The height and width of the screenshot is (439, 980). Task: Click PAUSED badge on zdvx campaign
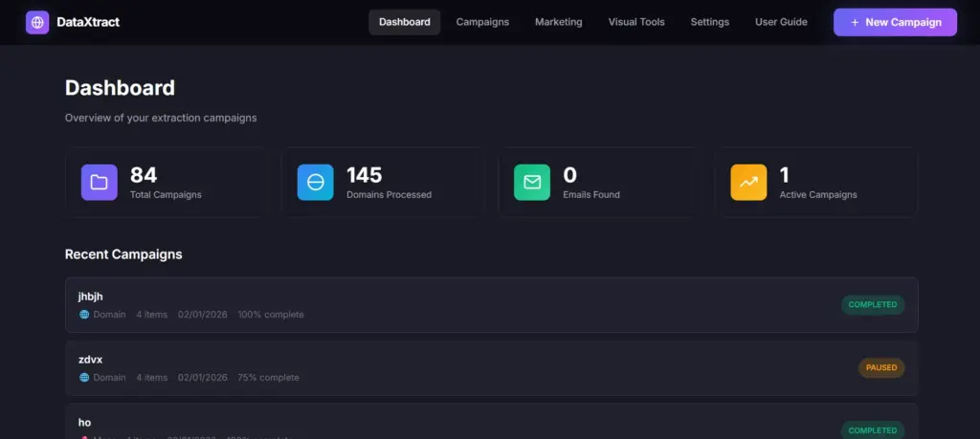coord(881,368)
